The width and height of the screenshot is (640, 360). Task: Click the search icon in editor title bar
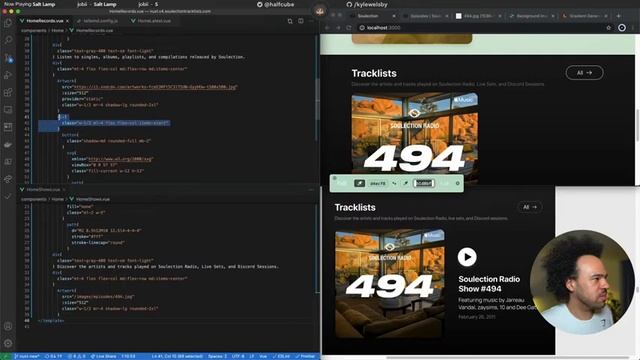point(290,21)
